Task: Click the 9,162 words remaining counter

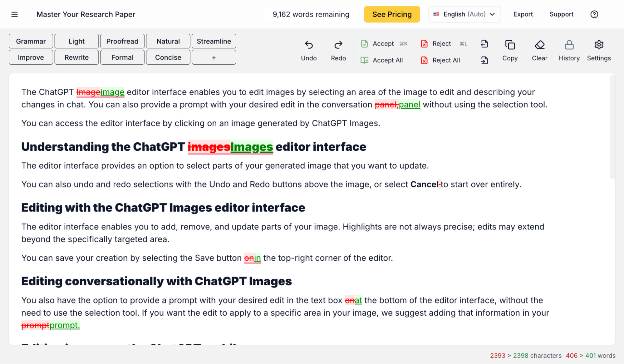Action: pos(311,14)
